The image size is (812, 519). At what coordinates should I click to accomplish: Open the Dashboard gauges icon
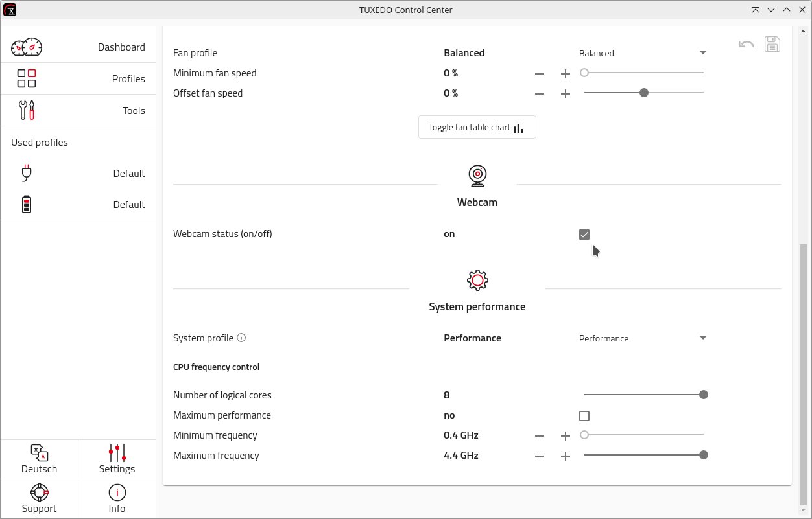(27, 47)
